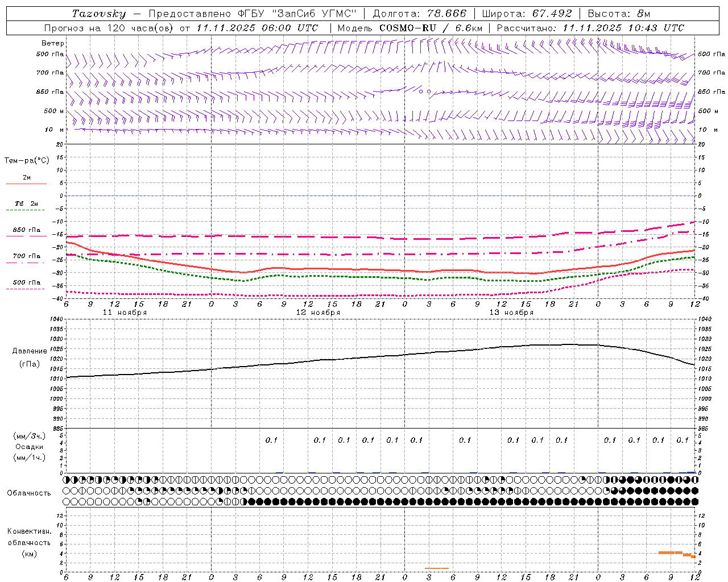The image size is (728, 582).
Task: Click the forecast text Прогноз на 120 часа(ов)
Action: (110, 28)
